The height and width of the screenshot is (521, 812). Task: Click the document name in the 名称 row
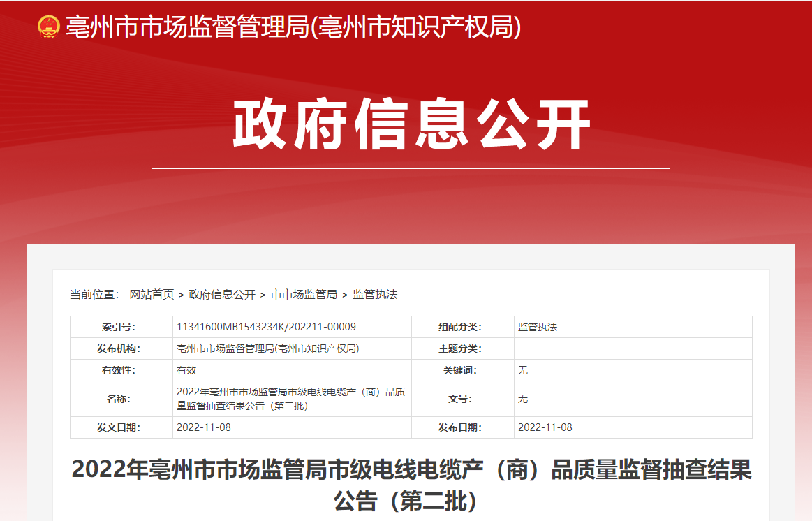pyautogui.click(x=290, y=399)
